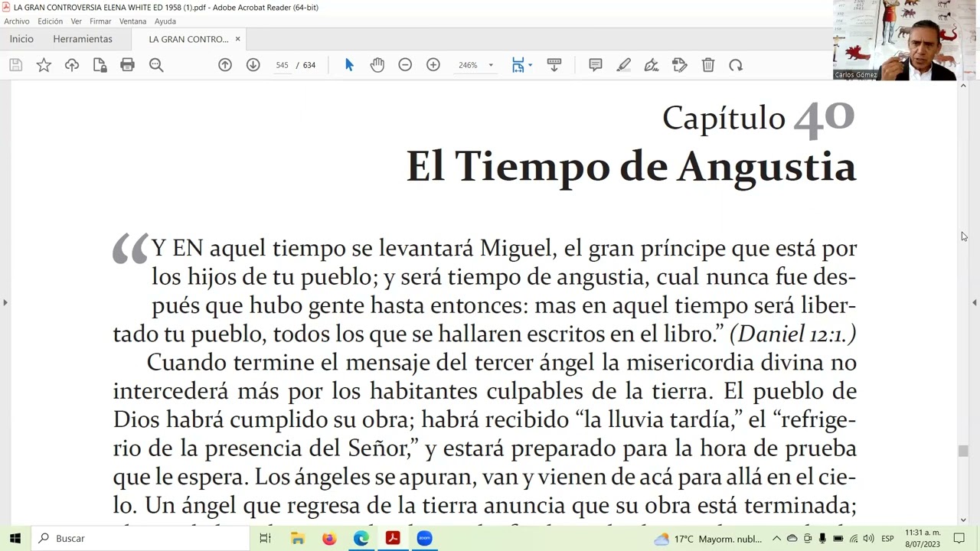The height and width of the screenshot is (551, 980).
Task: Click the 246% zoom level field
Action: click(x=468, y=65)
